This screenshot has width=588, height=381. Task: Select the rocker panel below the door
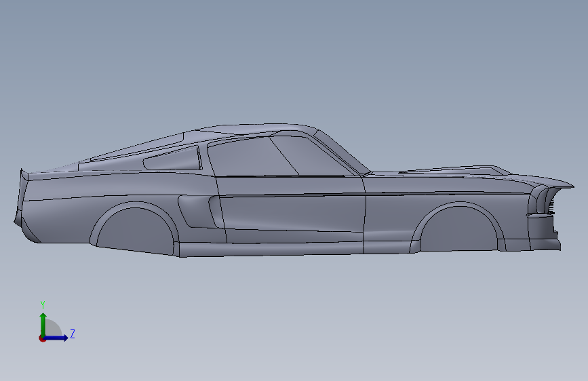click(x=270, y=249)
